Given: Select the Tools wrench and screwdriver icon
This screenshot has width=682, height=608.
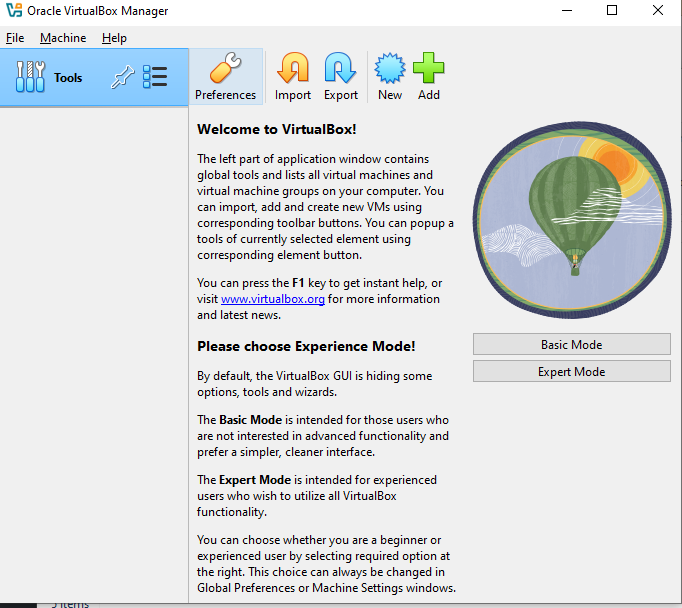Looking at the screenshot, I should (x=31, y=77).
